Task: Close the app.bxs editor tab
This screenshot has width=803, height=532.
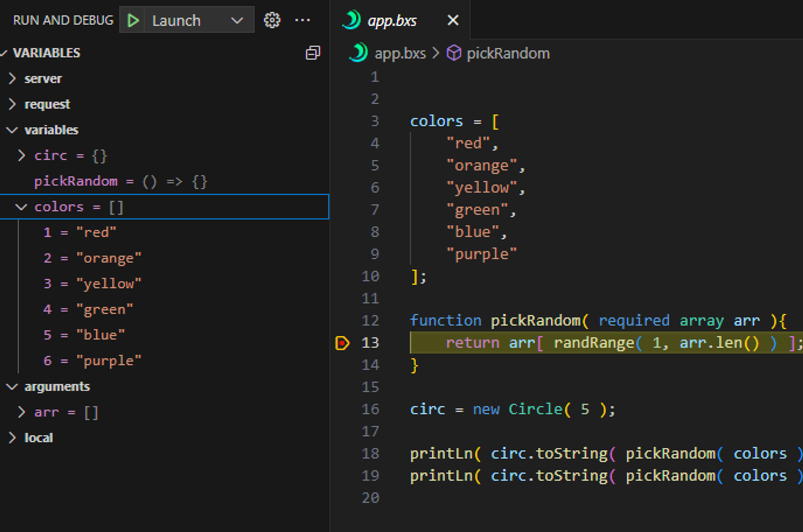Action: pyautogui.click(x=453, y=20)
